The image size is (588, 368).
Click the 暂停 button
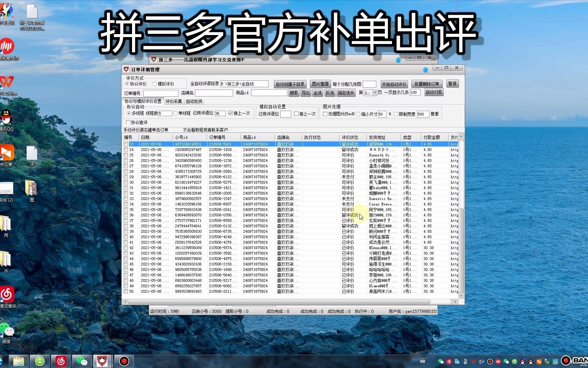click(x=453, y=83)
